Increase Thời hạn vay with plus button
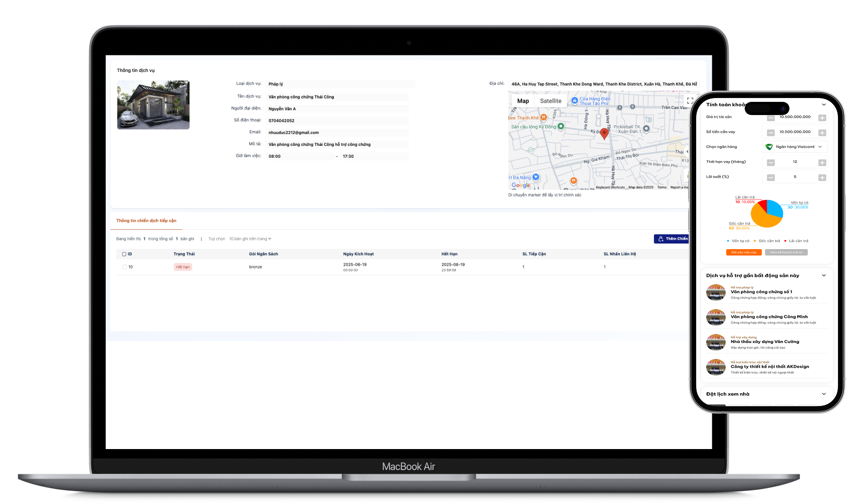 coord(822,162)
